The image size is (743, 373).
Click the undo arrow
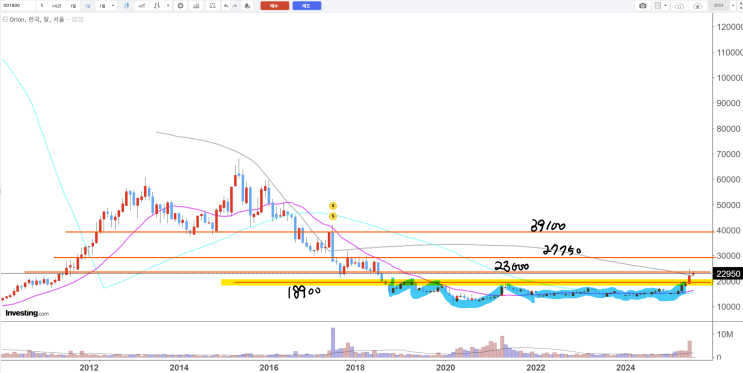tap(226, 6)
